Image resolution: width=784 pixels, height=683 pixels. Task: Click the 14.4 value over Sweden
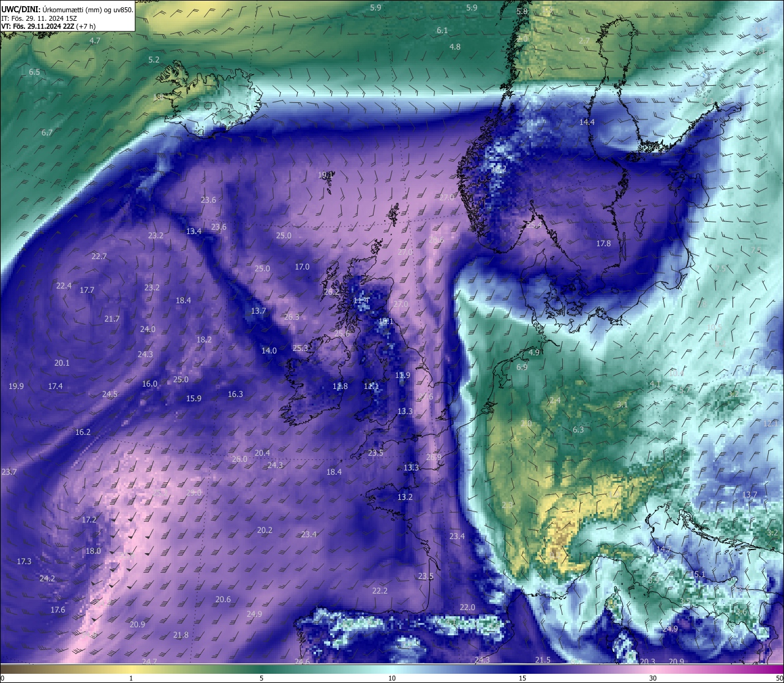(587, 123)
